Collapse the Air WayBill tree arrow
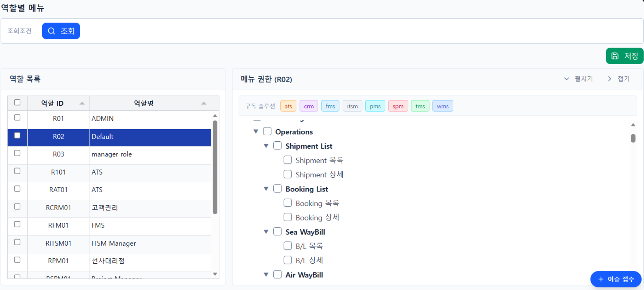This screenshot has height=290, width=644. pos(266,275)
